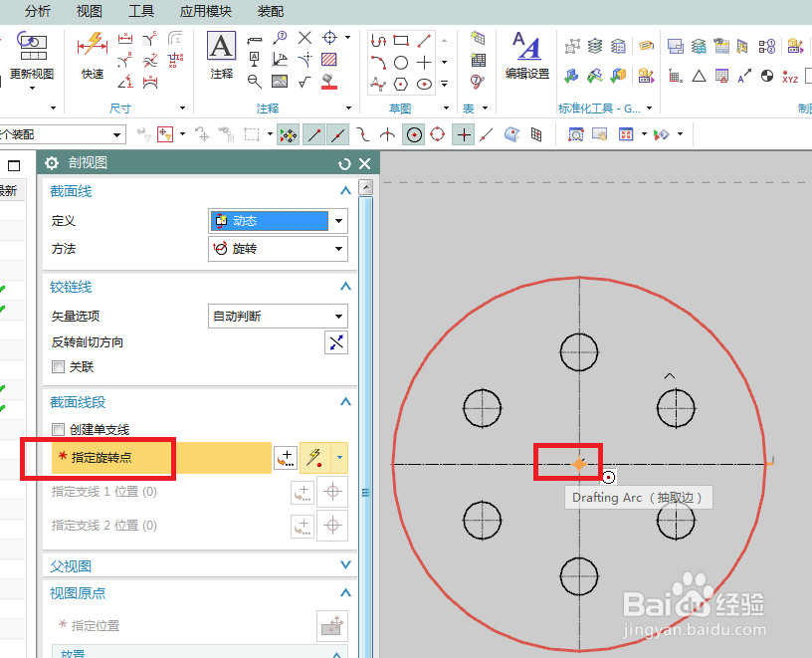Image resolution: width=812 pixels, height=658 pixels.
Task: Open the 定义 dropdown showing 动态
Action: pos(278,221)
